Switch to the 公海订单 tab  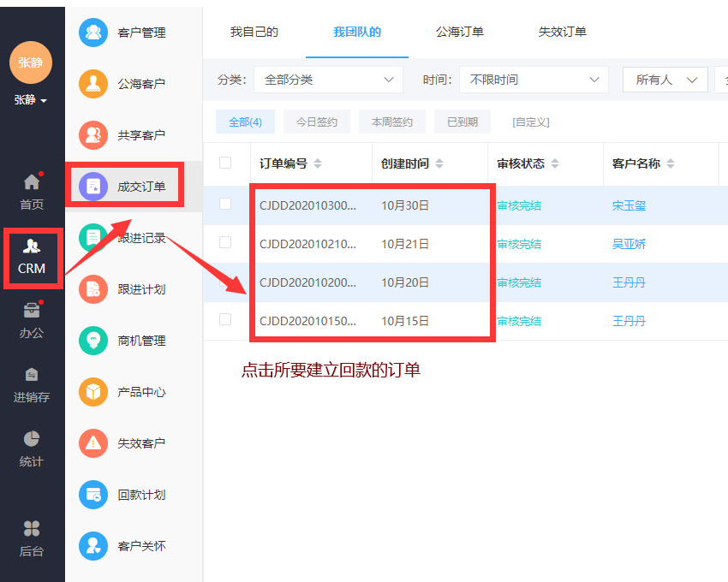pyautogui.click(x=460, y=32)
